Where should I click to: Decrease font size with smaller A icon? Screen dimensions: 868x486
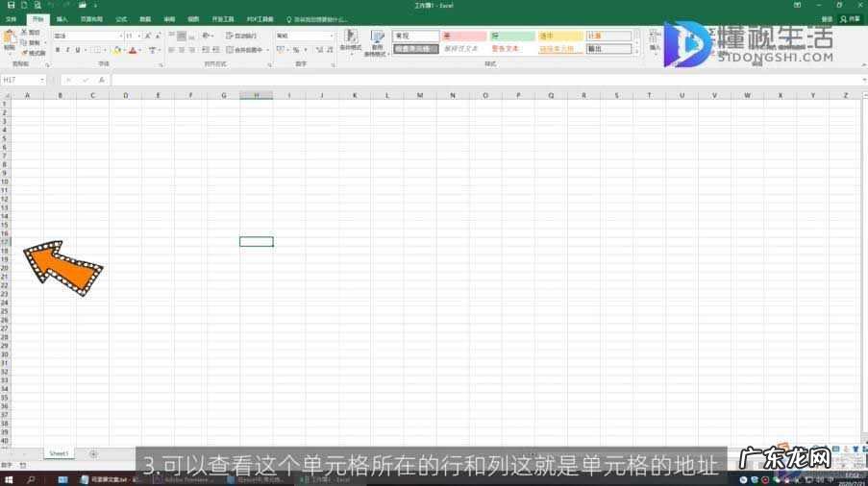pyautogui.click(x=158, y=36)
